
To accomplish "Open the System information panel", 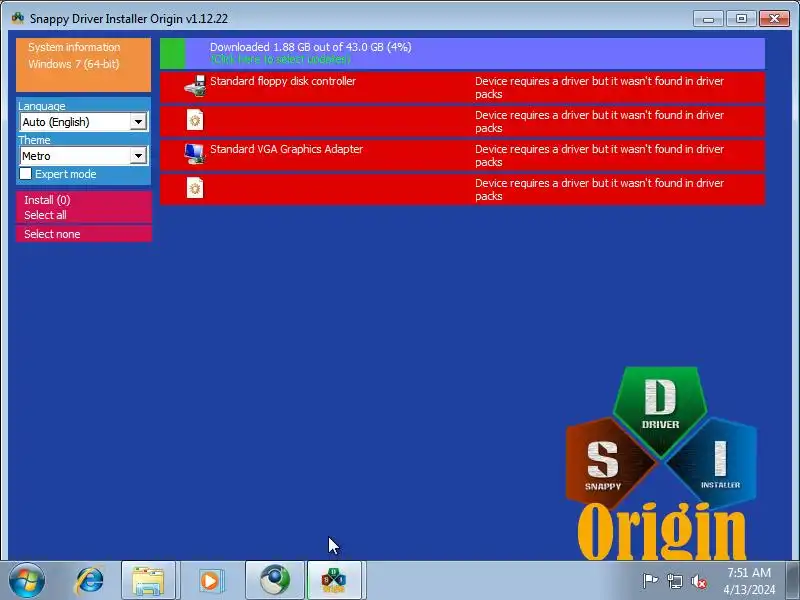I will (x=84, y=65).
